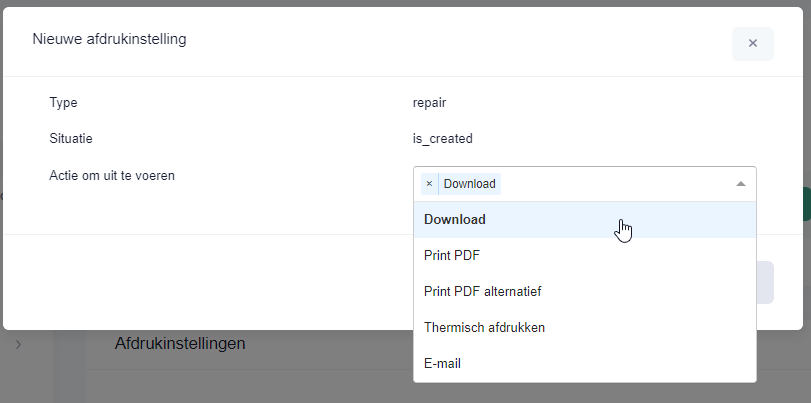
Task: Click the partly hidden button right of the dropdown list
Action: [765, 282]
